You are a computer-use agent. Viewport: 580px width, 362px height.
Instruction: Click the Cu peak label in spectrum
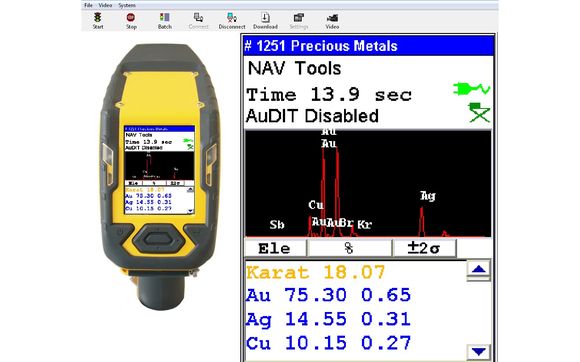316,205
